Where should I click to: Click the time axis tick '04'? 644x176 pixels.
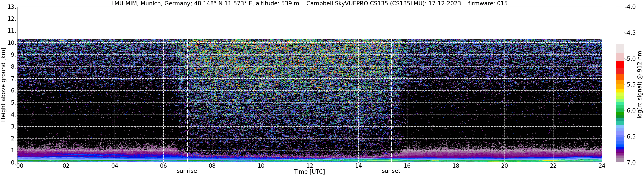click(x=114, y=166)
